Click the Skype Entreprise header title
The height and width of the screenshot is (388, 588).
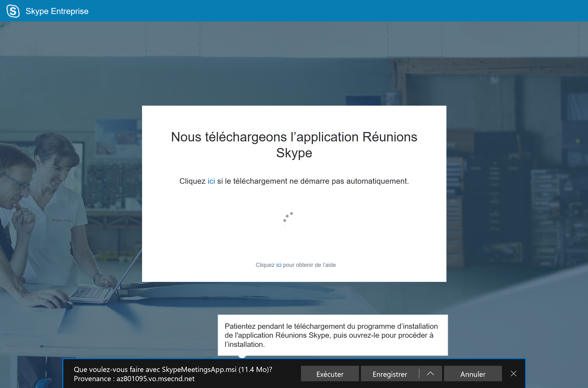tap(57, 11)
